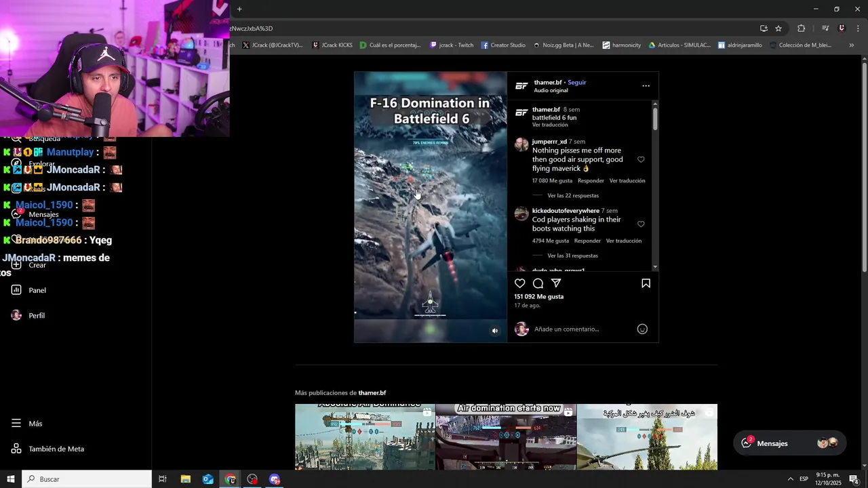The width and height of the screenshot is (868, 488).
Task: Bookmark this page with star icon
Action: (x=778, y=28)
